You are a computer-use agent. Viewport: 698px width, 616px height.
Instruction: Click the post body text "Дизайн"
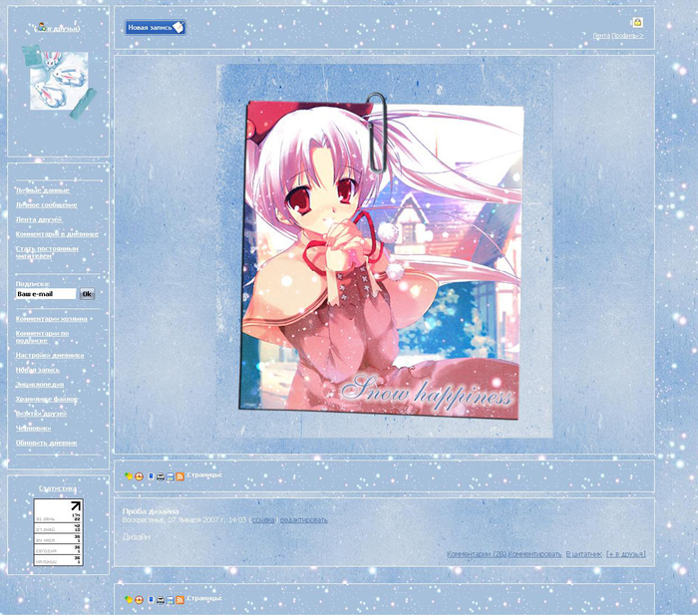tap(137, 537)
